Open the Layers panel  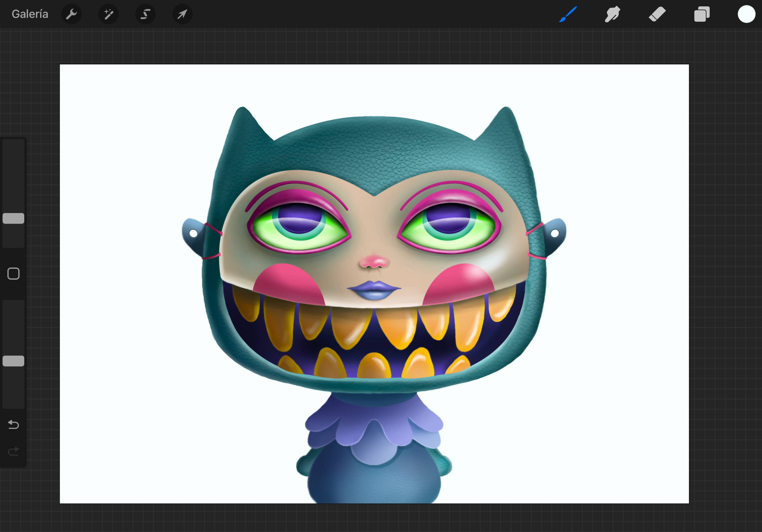pyautogui.click(x=702, y=14)
